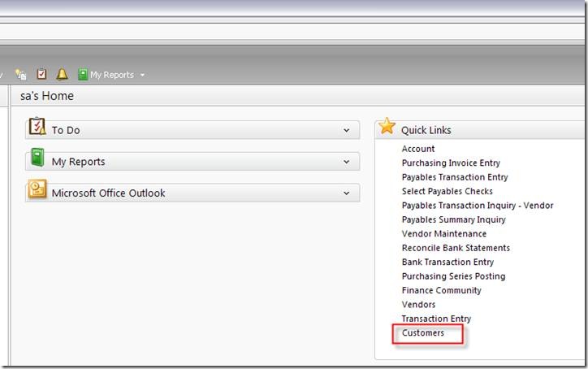Click the sa's Home page title
588x369 pixels.
pos(47,96)
